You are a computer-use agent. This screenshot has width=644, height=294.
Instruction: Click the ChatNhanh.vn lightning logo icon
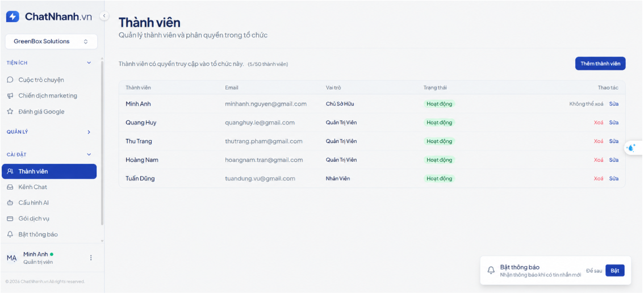point(12,16)
